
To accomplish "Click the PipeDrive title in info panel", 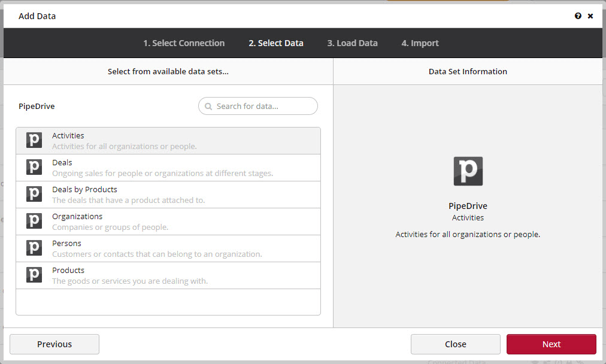I will [468, 206].
